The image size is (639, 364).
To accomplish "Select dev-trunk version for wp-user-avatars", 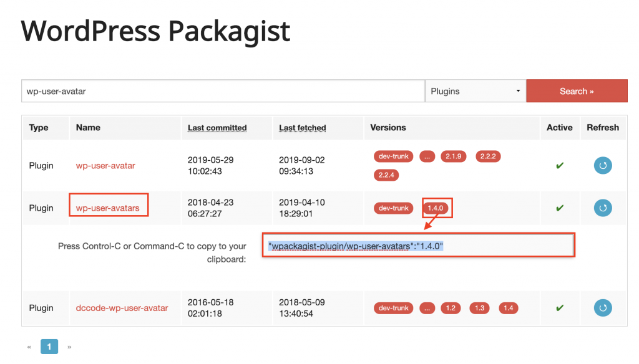I will [394, 208].
